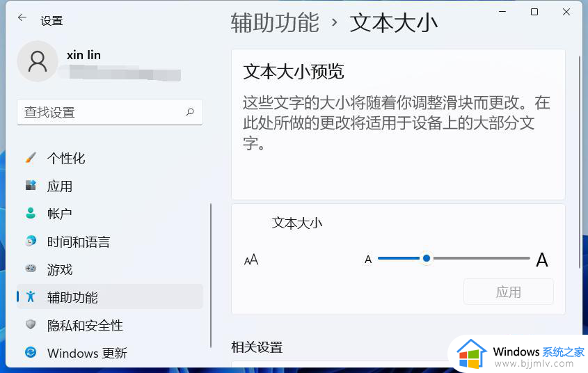Click the 文本大小预览 heading
The width and height of the screenshot is (588, 373).
coord(294,71)
